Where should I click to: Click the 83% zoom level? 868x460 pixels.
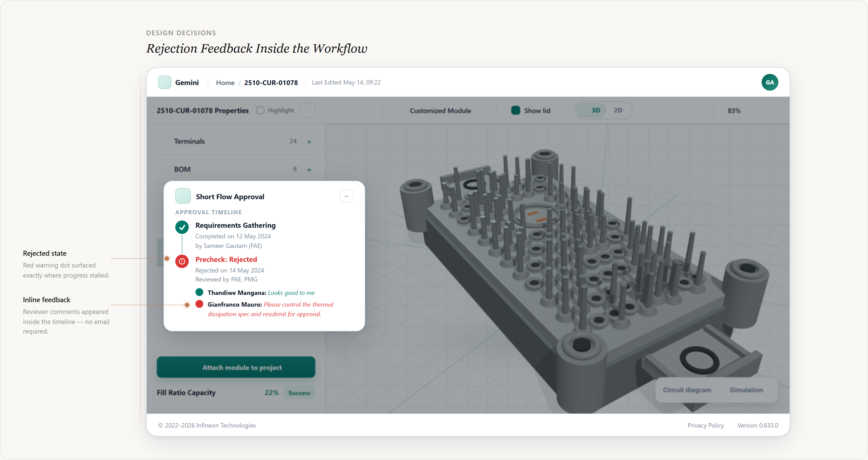(734, 111)
